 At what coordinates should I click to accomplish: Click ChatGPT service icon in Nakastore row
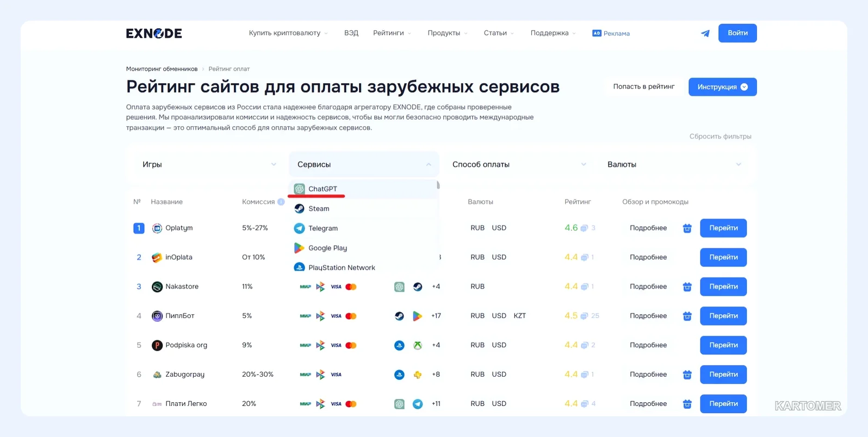pos(399,286)
